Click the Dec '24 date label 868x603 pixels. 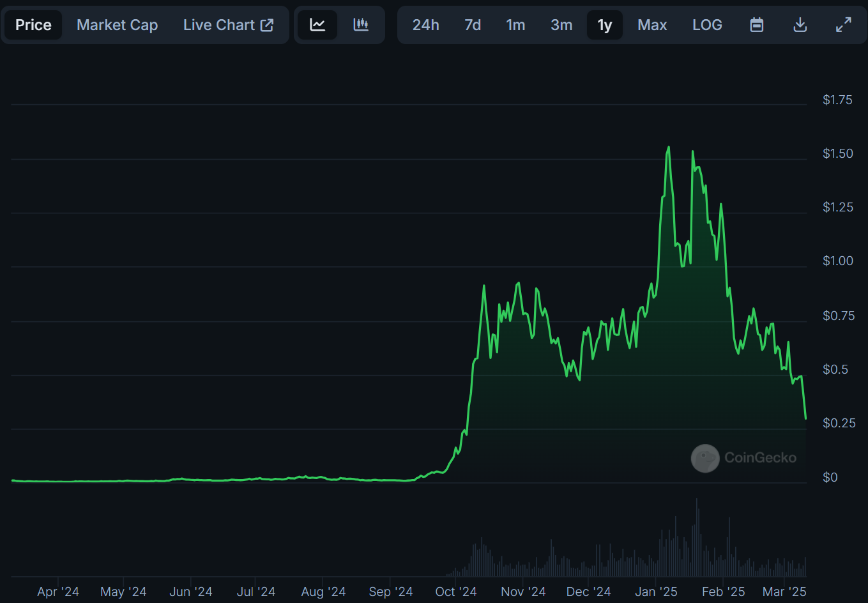pyautogui.click(x=588, y=592)
